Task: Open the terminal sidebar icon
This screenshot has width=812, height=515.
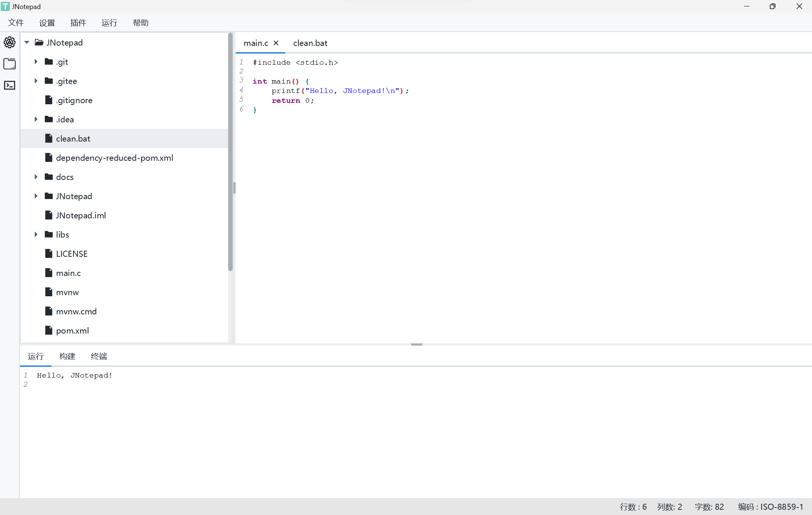Action: 9,85
